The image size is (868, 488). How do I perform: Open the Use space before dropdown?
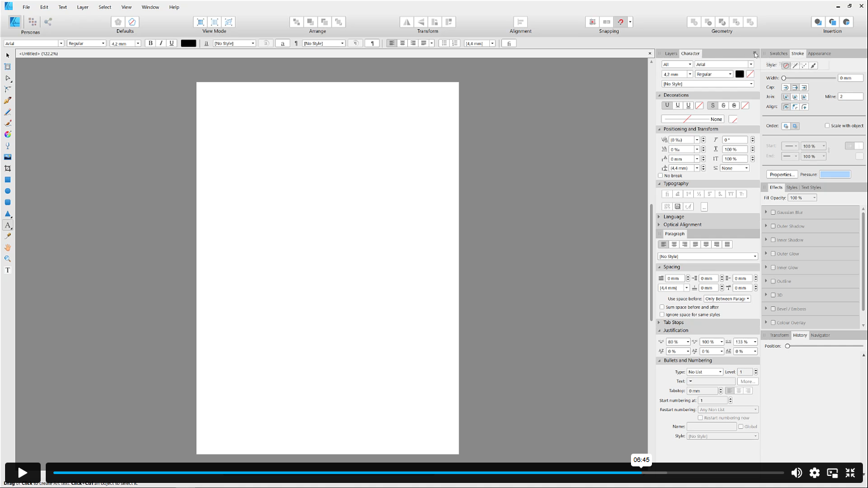(727, 299)
